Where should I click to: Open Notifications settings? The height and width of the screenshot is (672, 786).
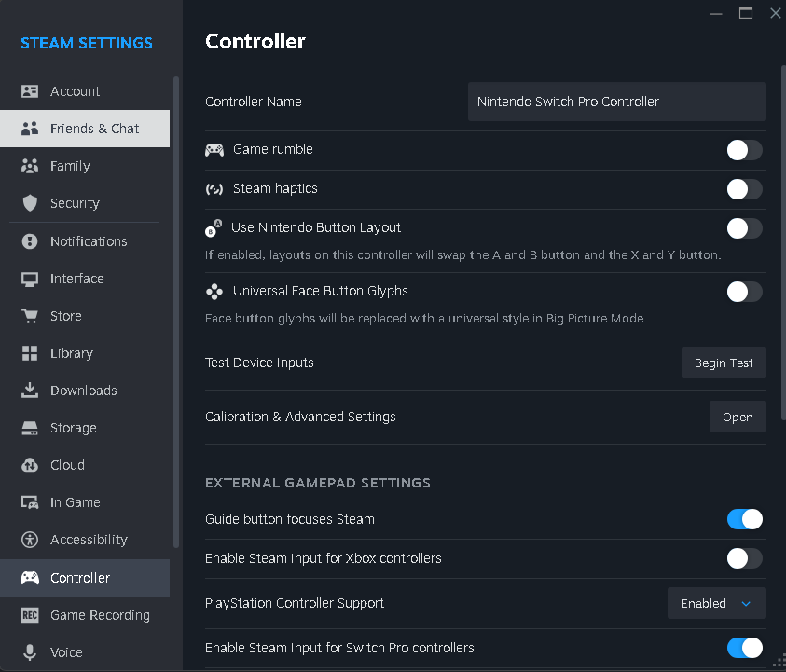click(85, 241)
